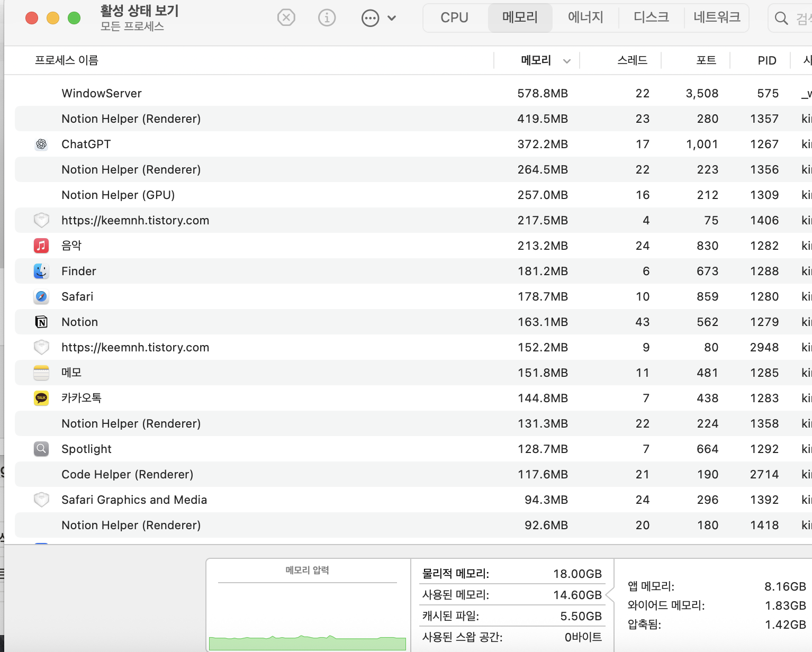
Task: Open the more options ellipsis menu icon
Action: click(370, 18)
